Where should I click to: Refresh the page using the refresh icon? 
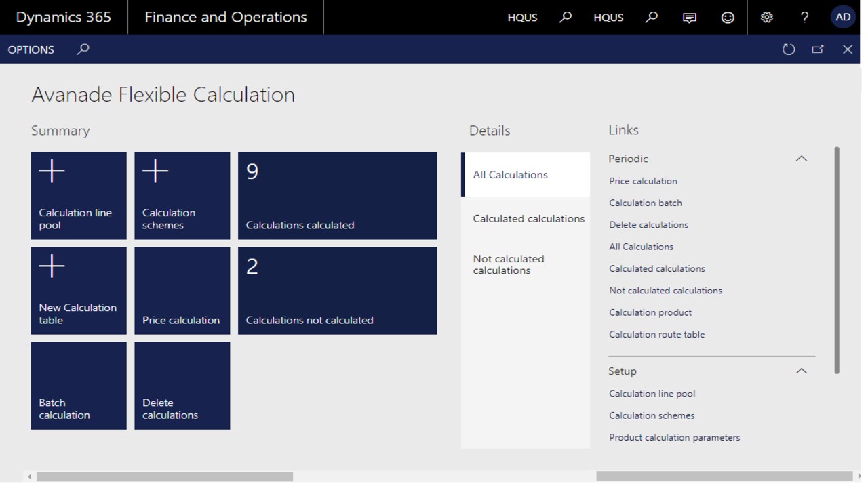point(788,49)
